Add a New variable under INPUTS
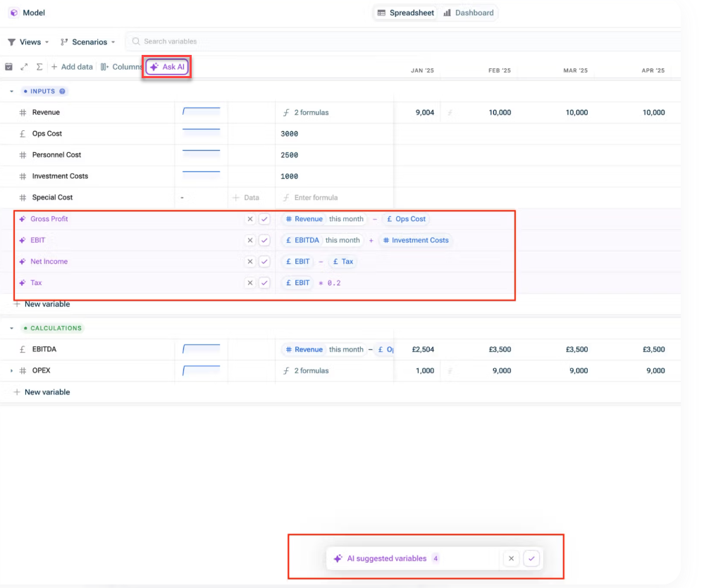The height and width of the screenshot is (588, 716). (42, 304)
